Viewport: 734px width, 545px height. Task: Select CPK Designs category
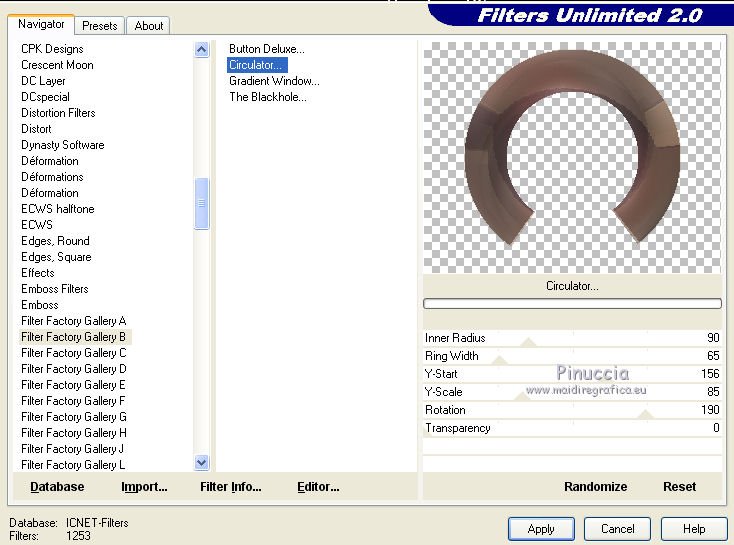52,49
